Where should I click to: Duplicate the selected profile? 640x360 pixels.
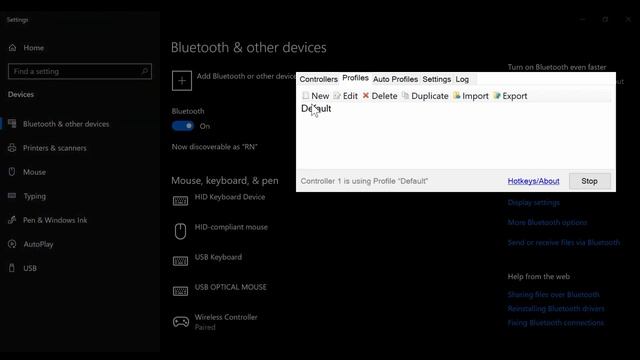click(425, 96)
